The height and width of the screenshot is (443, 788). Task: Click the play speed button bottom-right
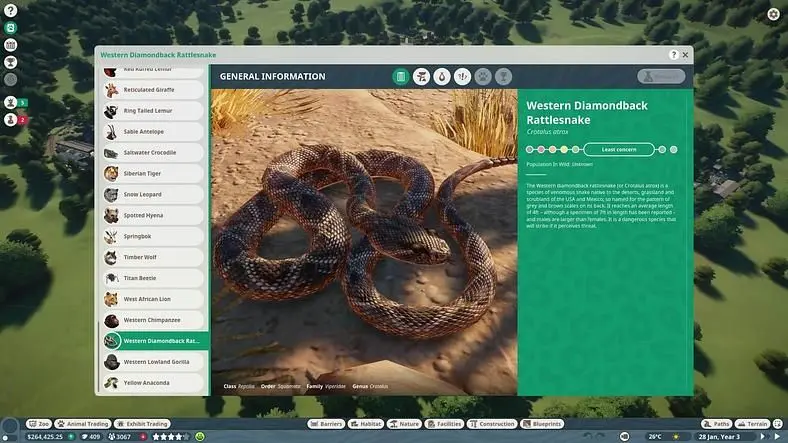[x=777, y=437]
